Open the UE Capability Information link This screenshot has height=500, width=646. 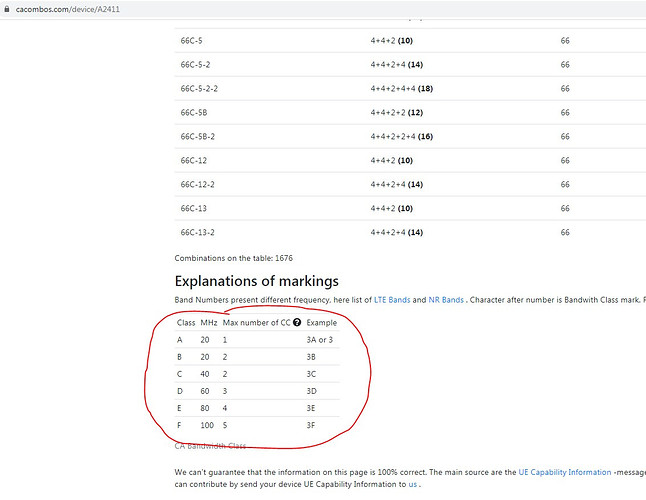pos(564,472)
